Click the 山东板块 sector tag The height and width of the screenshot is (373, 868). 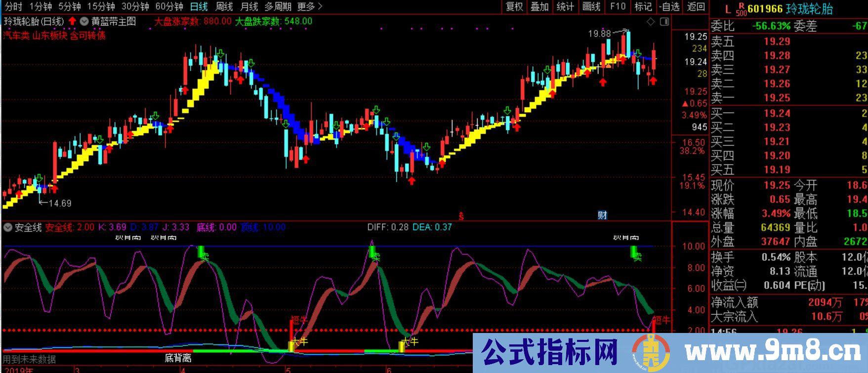(x=50, y=36)
